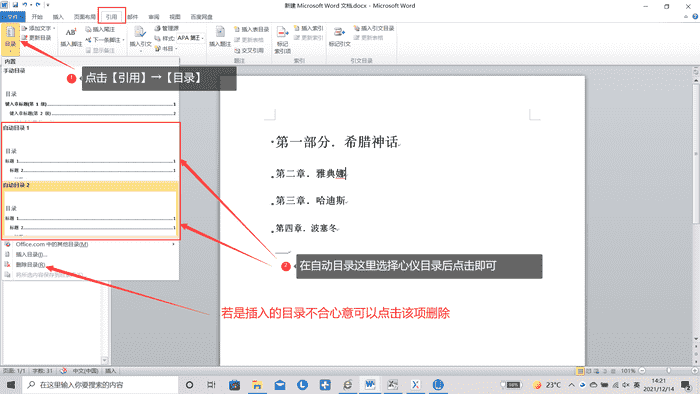
Task: Select the 自动目录 1 style preview
Action: (90, 152)
